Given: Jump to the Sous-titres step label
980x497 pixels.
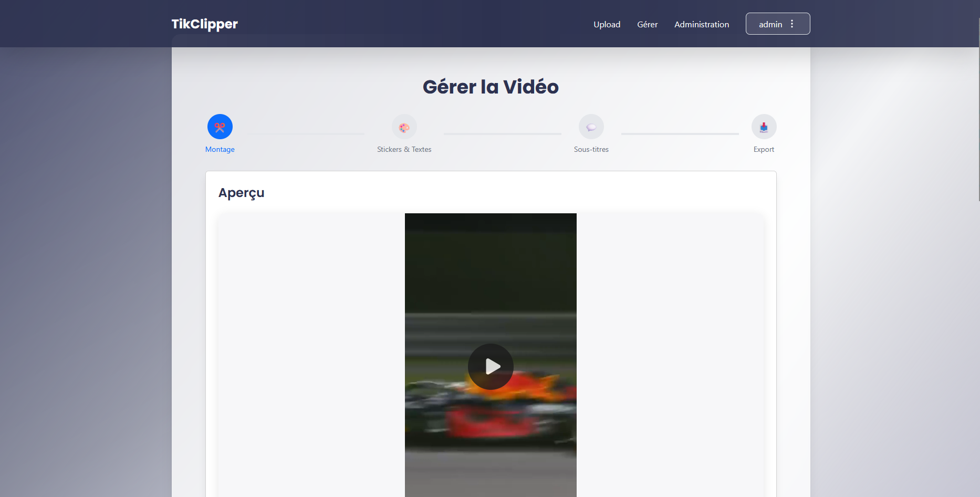Looking at the screenshot, I should click(591, 150).
